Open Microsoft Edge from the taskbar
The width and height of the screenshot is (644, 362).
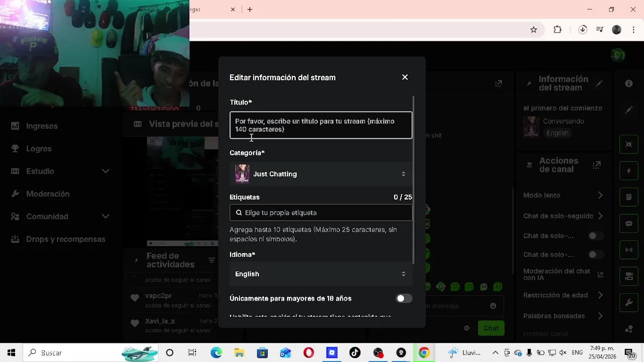tap(216, 353)
